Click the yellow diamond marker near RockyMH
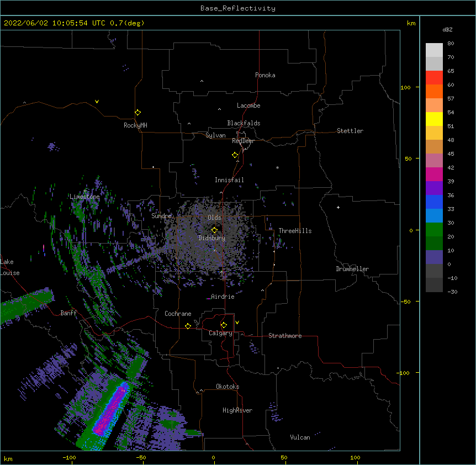This screenshot has height=465, width=476. click(137, 113)
